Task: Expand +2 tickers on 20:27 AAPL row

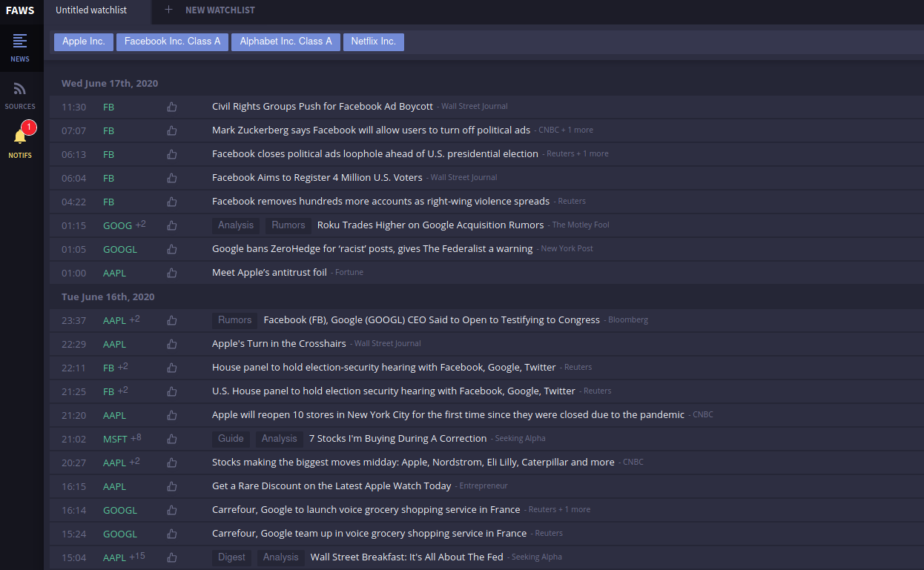Action: [135, 462]
